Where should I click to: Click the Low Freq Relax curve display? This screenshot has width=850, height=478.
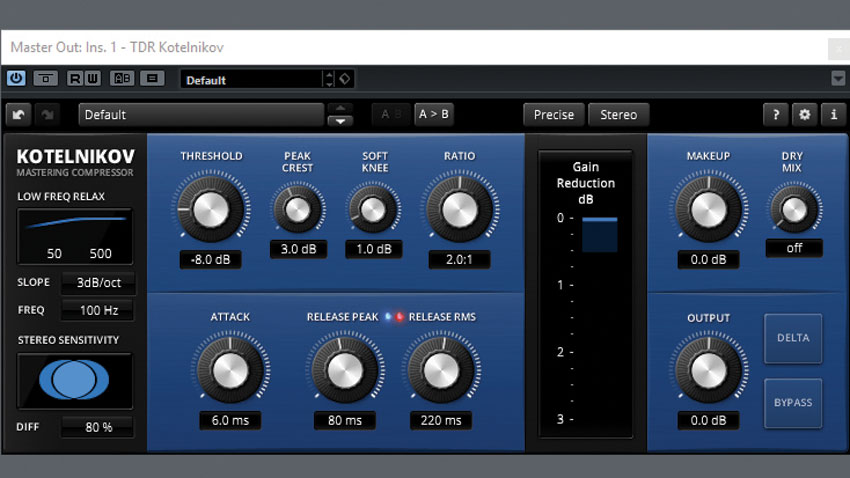click(x=75, y=236)
